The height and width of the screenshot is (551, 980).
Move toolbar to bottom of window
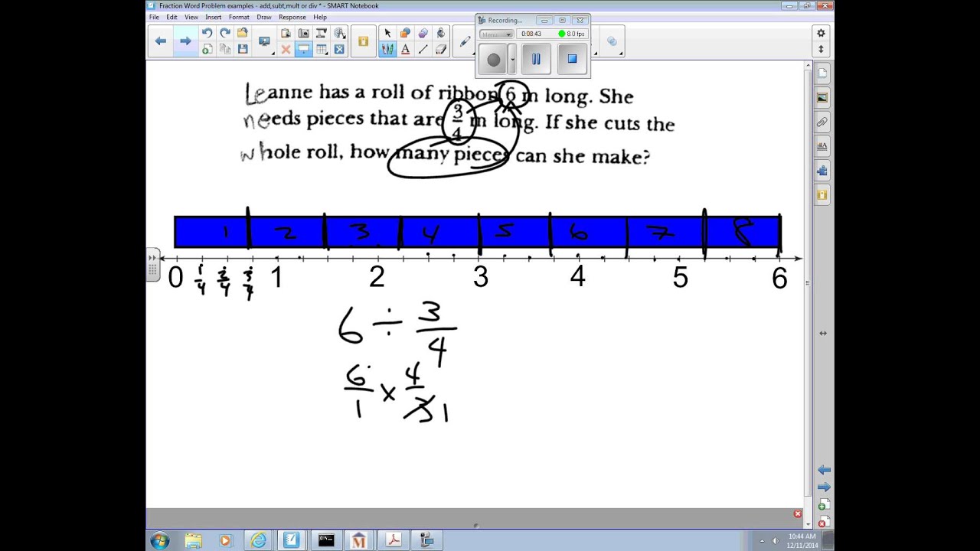click(821, 49)
